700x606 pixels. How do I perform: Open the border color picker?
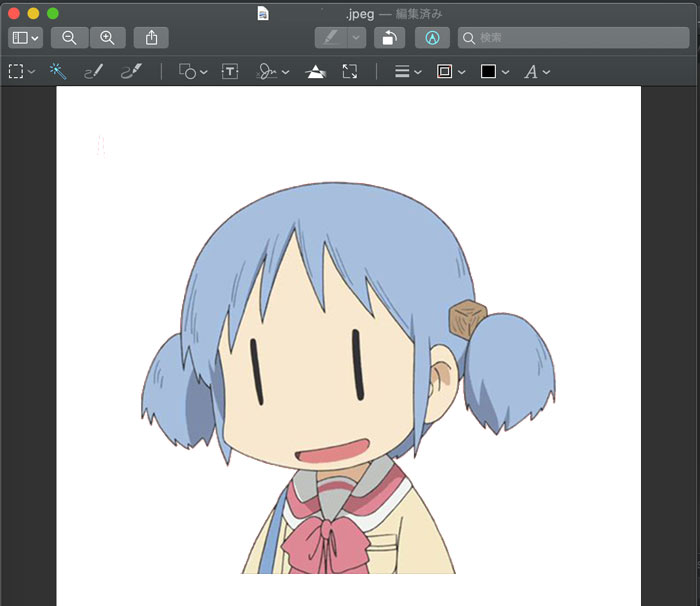coord(451,72)
